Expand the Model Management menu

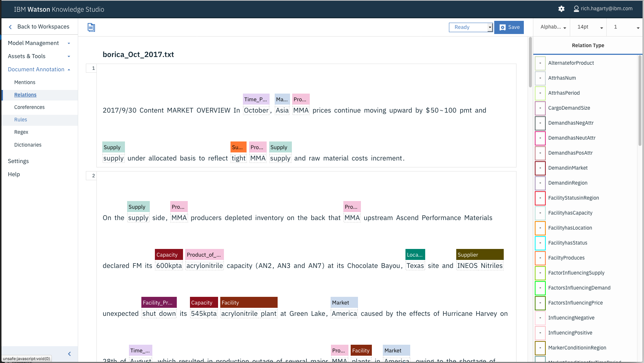coord(39,43)
